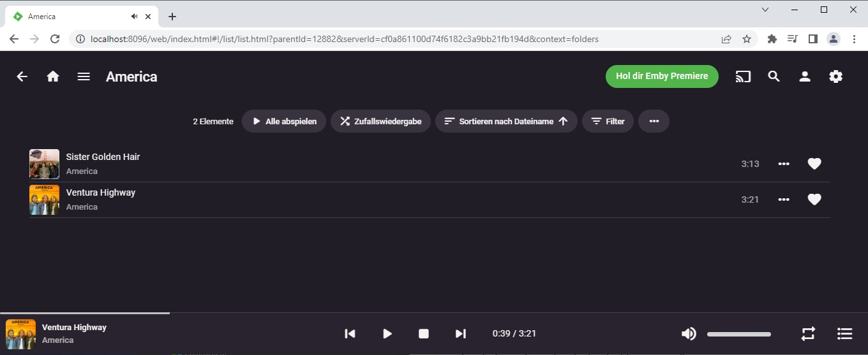Open the Emby home screen
This screenshot has width=868, height=355.
coord(53,76)
